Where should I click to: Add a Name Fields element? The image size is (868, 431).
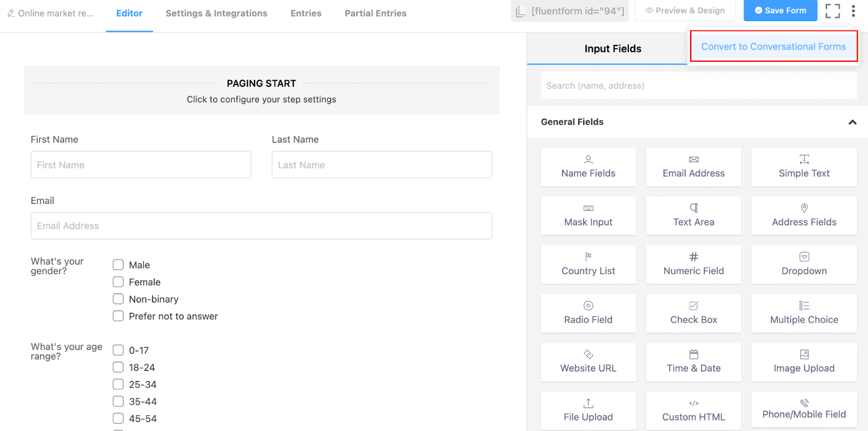click(588, 167)
